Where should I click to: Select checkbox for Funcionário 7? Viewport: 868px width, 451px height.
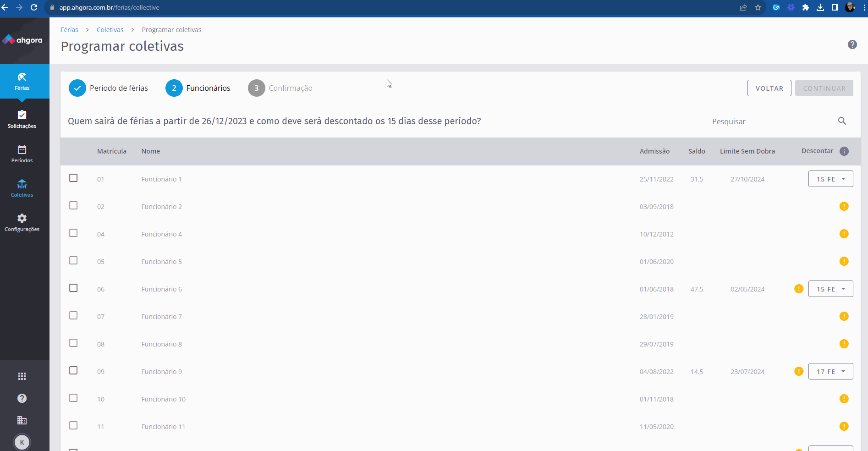click(73, 315)
